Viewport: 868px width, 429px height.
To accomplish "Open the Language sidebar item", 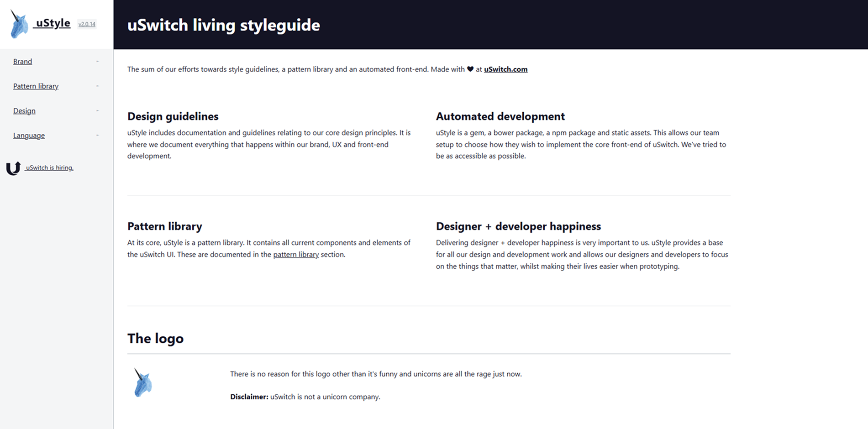I will pos(29,135).
